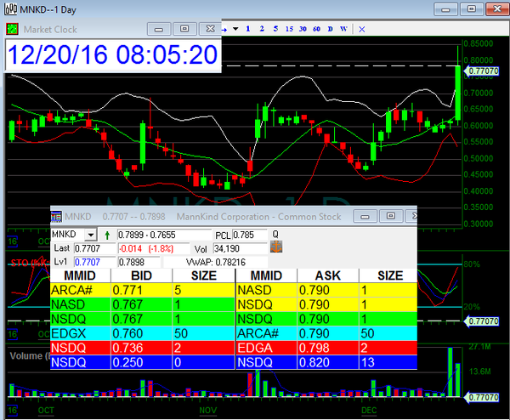This screenshot has height=420, width=510.
Task: Click the green up-arrow tick indicator
Action: (106, 233)
